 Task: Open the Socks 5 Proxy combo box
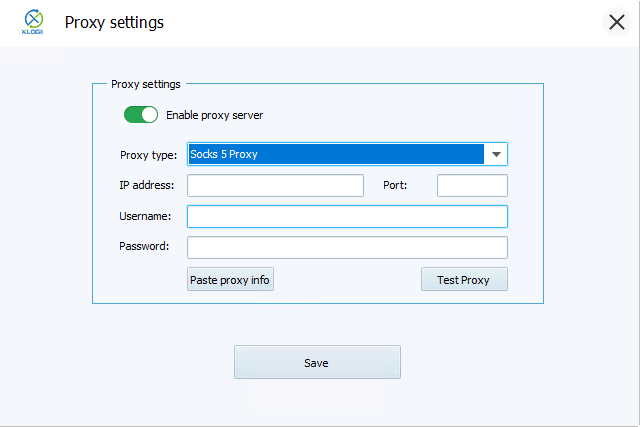point(335,154)
